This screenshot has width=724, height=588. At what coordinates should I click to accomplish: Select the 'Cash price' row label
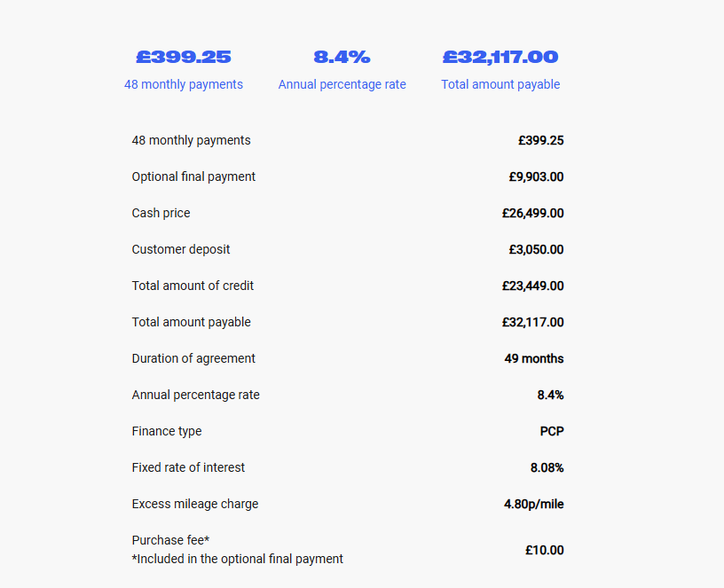[161, 213]
